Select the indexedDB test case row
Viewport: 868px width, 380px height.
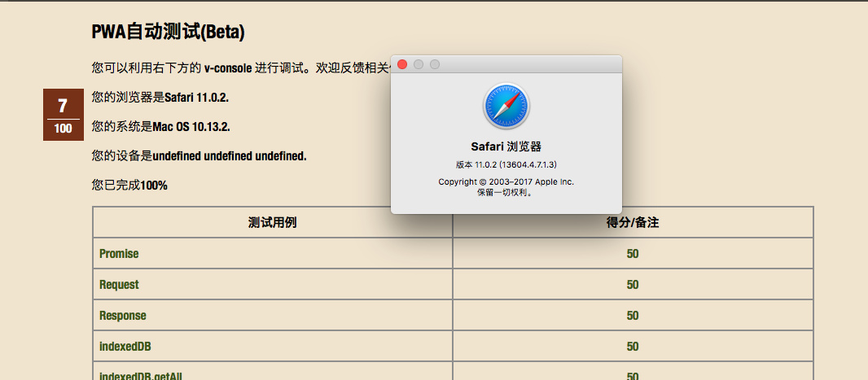click(453, 347)
